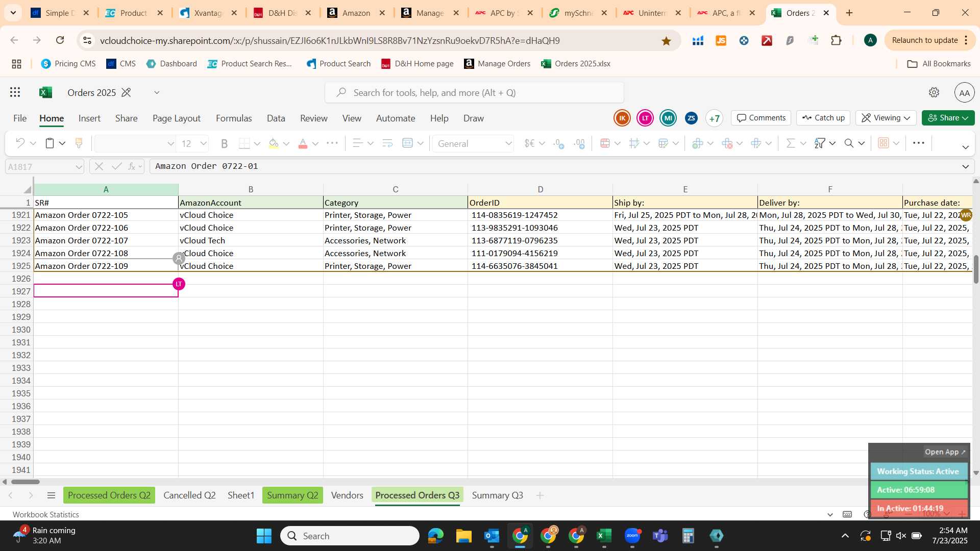Open the Viewing mode dropdown
The height and width of the screenshot is (551, 980).
[x=886, y=118]
